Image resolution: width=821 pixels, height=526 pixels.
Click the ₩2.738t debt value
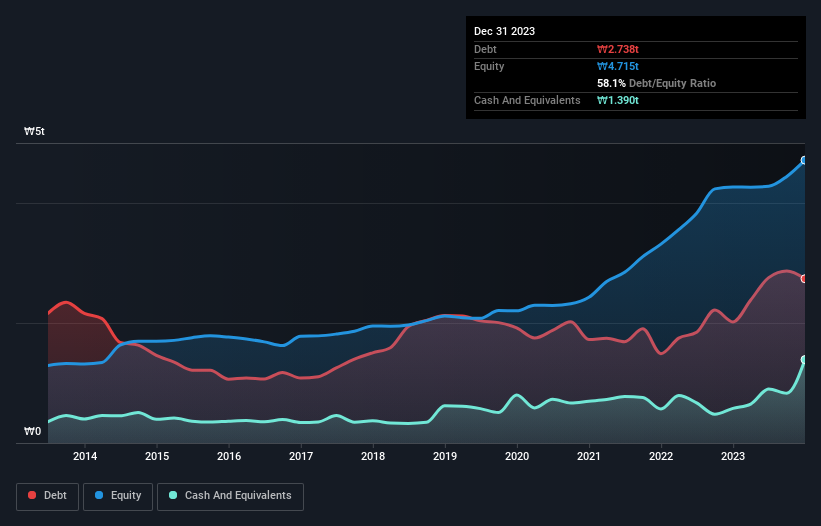[x=618, y=49]
